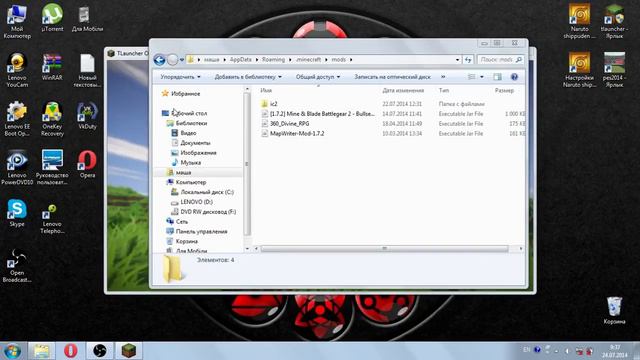Image resolution: width=640 pixels, height=360 pixels.
Task: Sort by the Тип column header
Action: click(444, 90)
